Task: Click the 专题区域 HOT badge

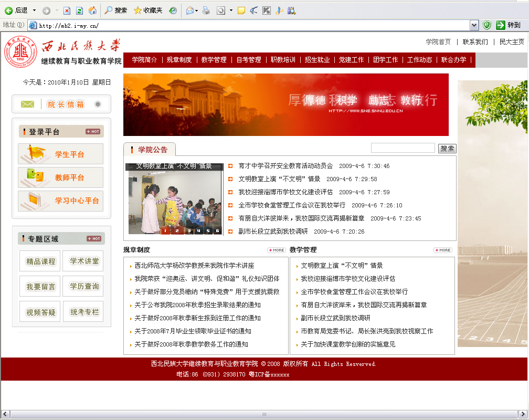Action: [x=94, y=239]
